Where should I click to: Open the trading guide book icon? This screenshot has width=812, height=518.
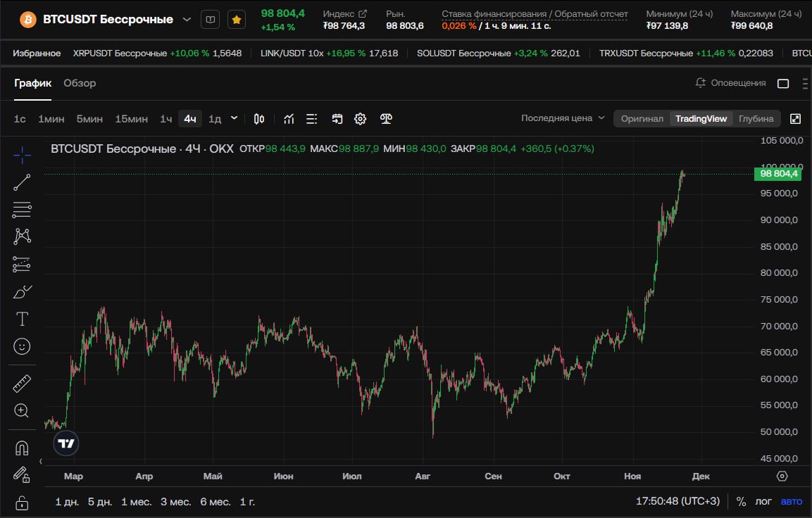point(211,20)
